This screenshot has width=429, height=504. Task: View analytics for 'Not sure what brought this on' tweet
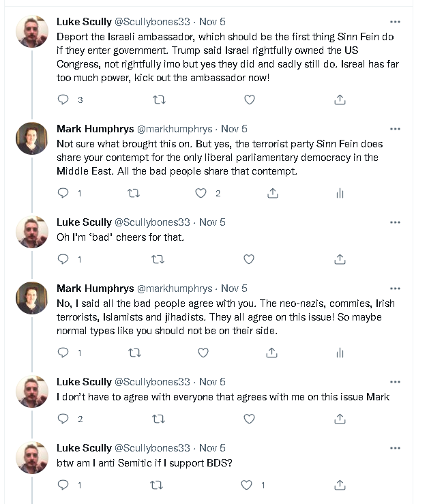(x=340, y=193)
